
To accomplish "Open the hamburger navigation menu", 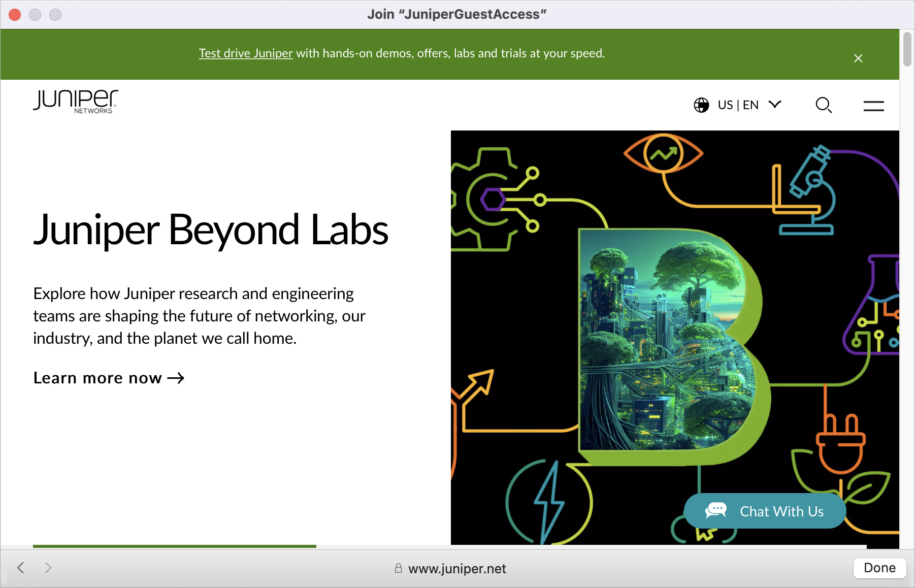I will tap(873, 106).
